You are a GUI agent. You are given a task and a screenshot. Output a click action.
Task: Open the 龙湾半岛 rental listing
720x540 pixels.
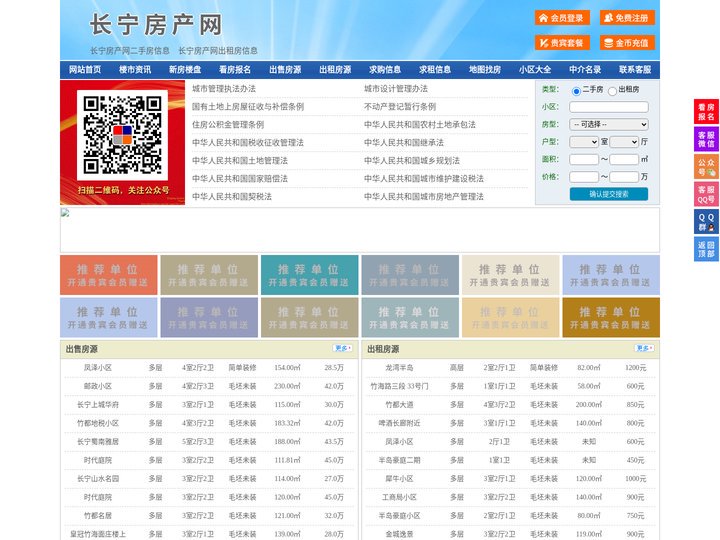tap(399, 368)
